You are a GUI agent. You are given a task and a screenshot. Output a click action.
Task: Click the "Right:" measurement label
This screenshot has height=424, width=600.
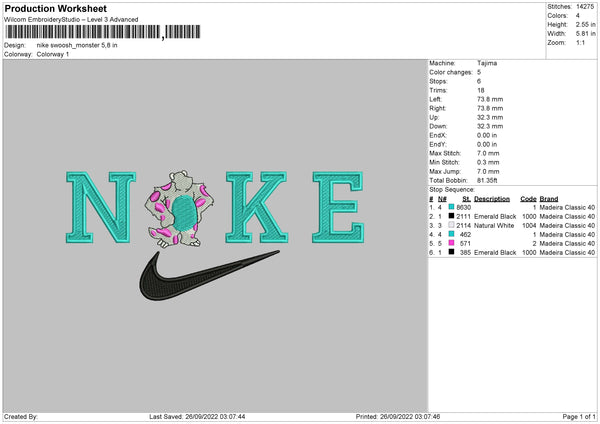click(x=437, y=108)
